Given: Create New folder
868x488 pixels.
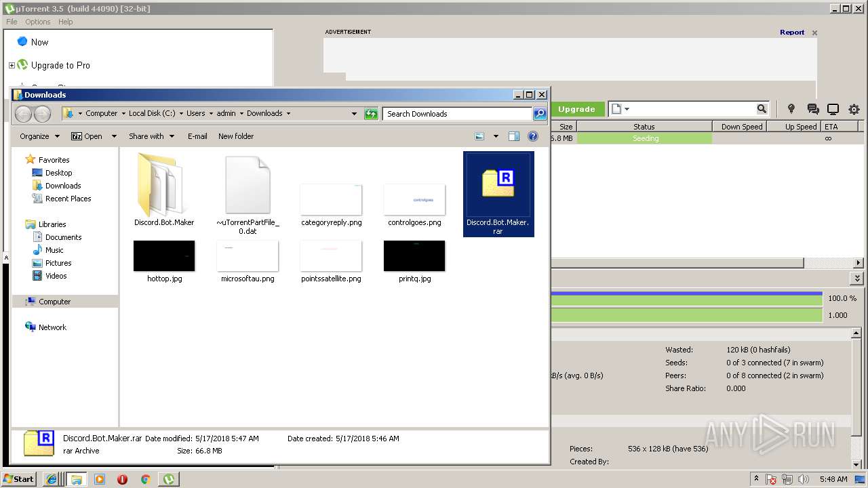Looking at the screenshot, I should coord(236,136).
